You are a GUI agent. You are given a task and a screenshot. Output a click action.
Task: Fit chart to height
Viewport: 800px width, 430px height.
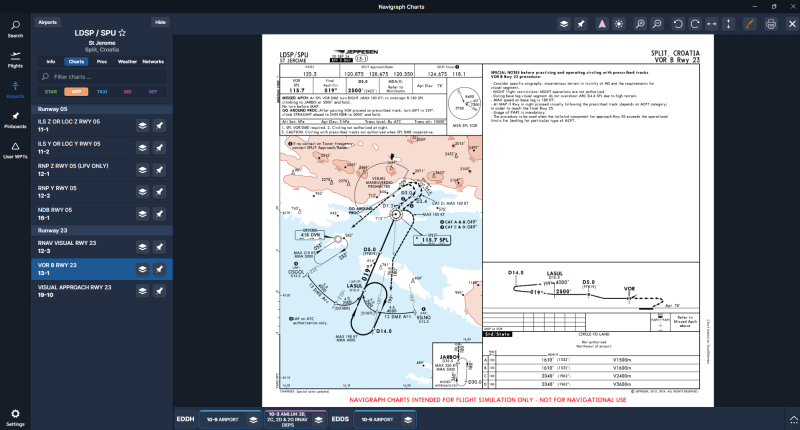729,24
